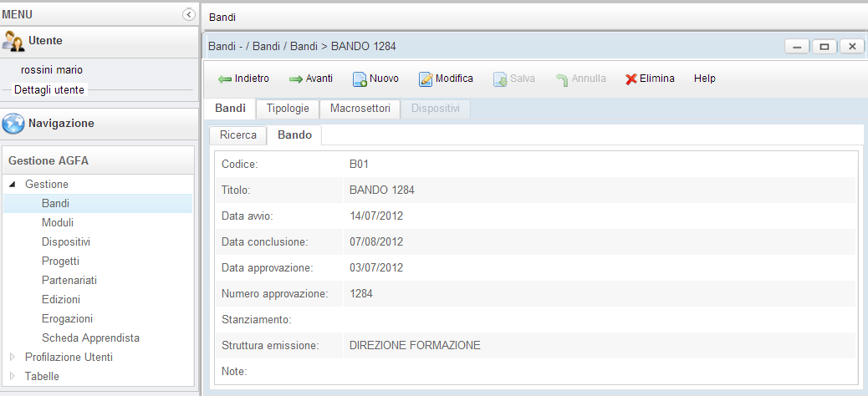
Task: Click the green Indietro back arrow icon
Action: pyautogui.click(x=224, y=79)
